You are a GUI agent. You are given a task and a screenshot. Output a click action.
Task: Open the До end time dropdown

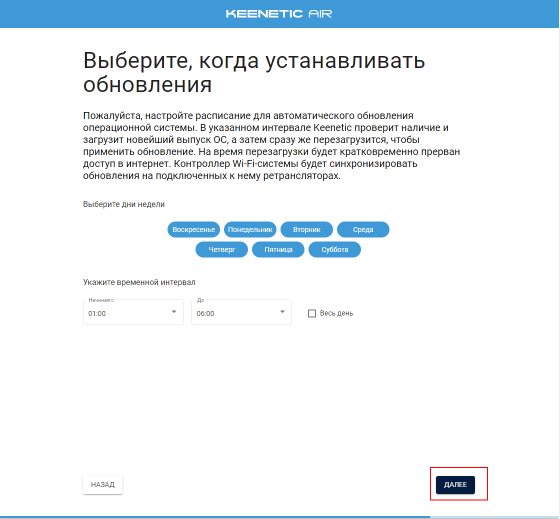coord(241,312)
